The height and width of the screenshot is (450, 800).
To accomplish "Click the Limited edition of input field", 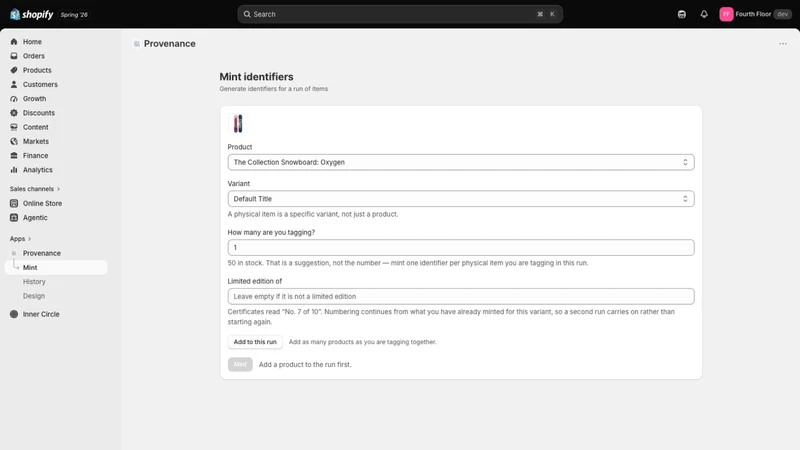I will pyautogui.click(x=461, y=296).
